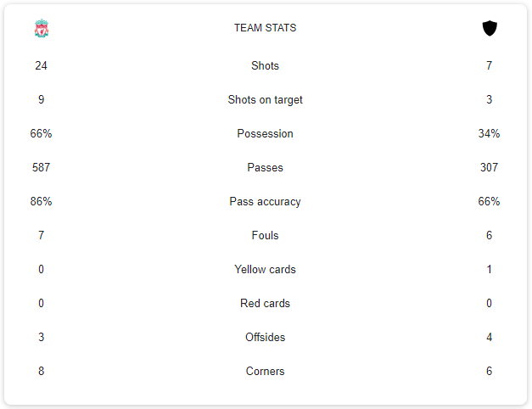Image resolution: width=532 pixels, height=409 pixels.
Task: Select the away team's 34% possession value
Action: (490, 134)
